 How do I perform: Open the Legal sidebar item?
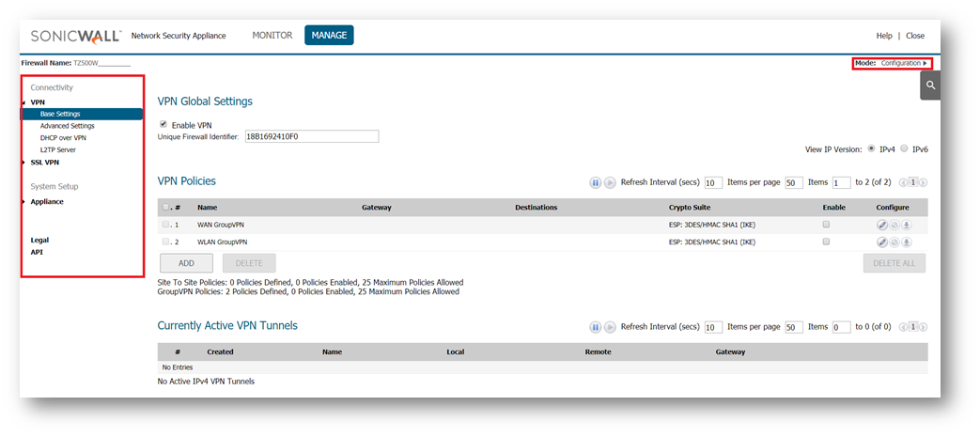[39, 240]
